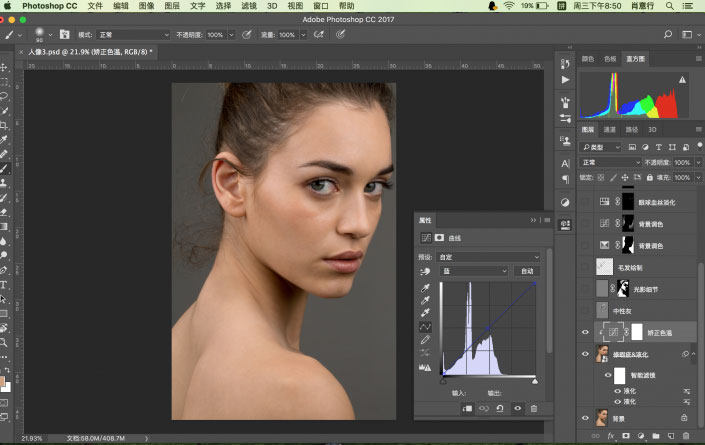Switch to the 通道 tab
Viewport: 705px width, 445px height.
coord(609,129)
